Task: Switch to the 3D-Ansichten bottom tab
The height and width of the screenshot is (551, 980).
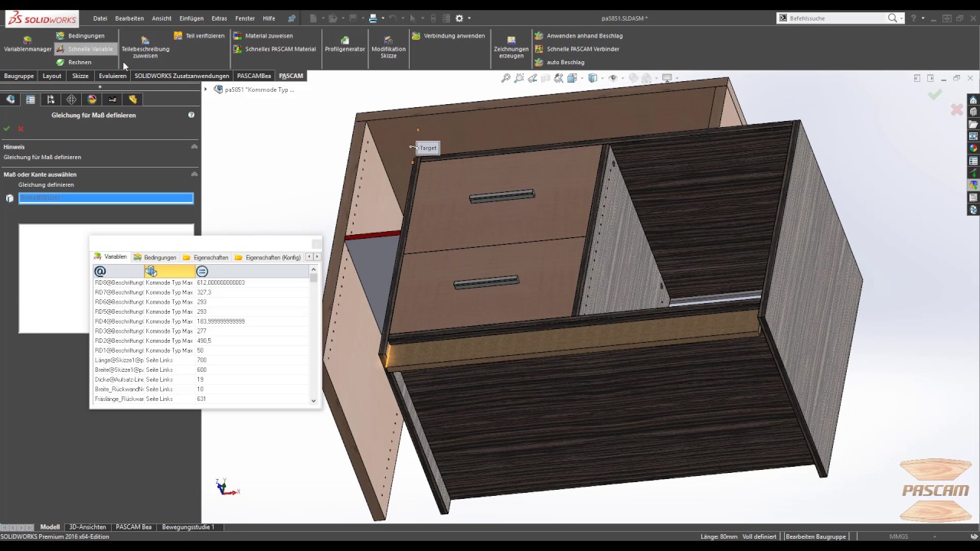Action: pos(87,527)
